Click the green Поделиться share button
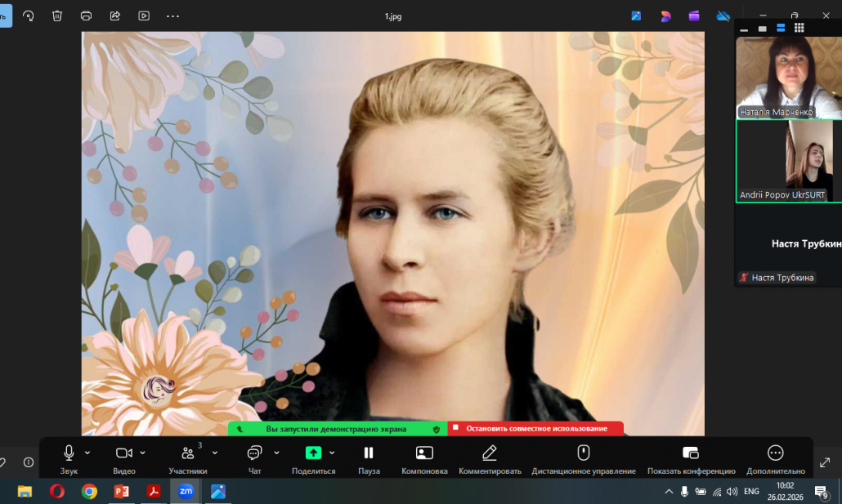 [313, 453]
